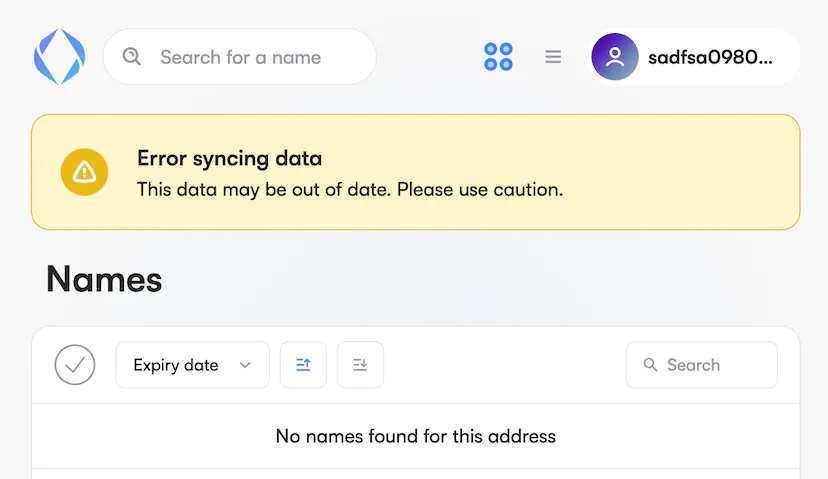Click the magnifier icon in names Search box
The width and height of the screenshot is (828, 479).
click(x=651, y=365)
